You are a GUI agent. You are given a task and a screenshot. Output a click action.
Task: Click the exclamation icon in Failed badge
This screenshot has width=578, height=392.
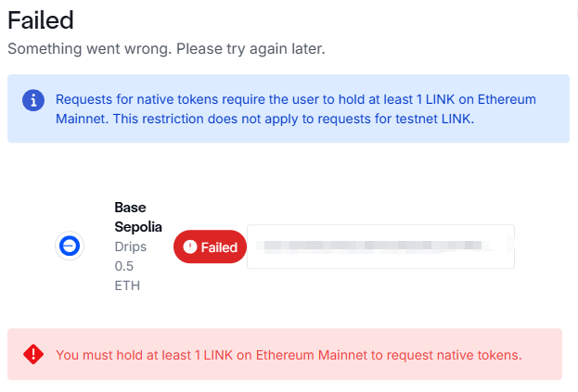point(190,247)
